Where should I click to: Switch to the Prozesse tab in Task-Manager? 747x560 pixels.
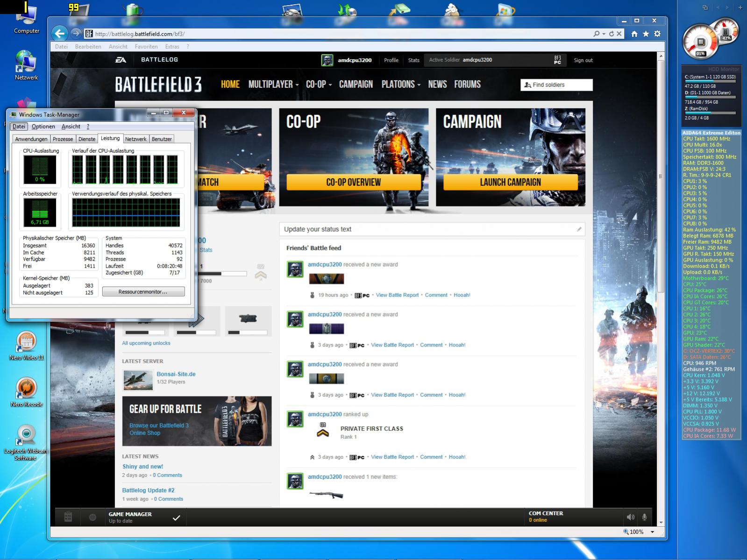pyautogui.click(x=63, y=139)
